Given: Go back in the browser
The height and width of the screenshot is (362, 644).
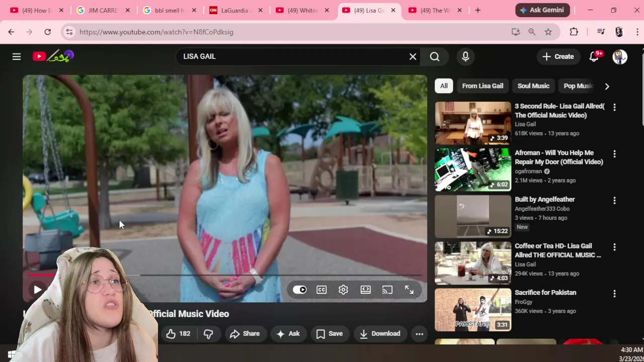Looking at the screenshot, I should (11, 32).
